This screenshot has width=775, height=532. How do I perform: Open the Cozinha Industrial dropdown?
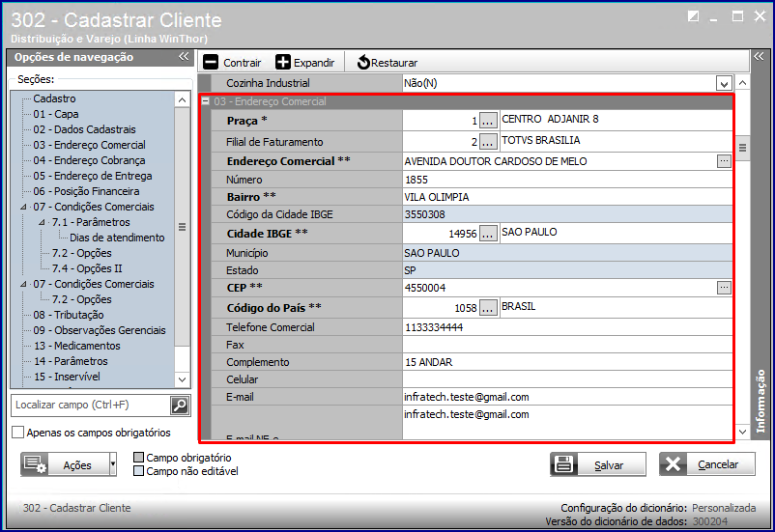click(x=724, y=83)
